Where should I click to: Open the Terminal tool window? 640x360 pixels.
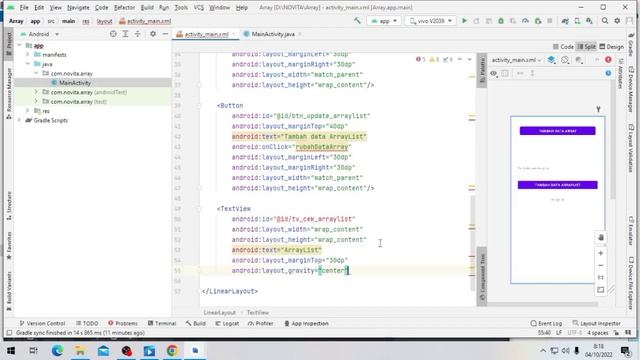pos(162,323)
